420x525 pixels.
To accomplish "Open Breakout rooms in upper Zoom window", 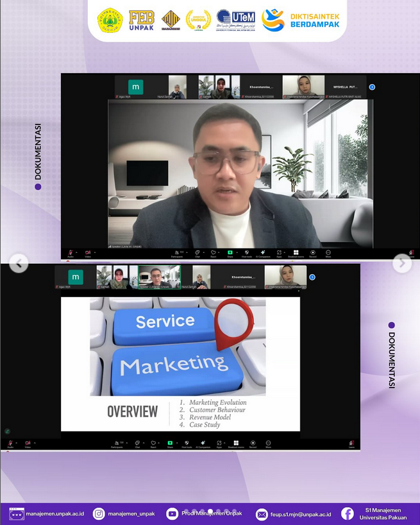I will coord(296,254).
